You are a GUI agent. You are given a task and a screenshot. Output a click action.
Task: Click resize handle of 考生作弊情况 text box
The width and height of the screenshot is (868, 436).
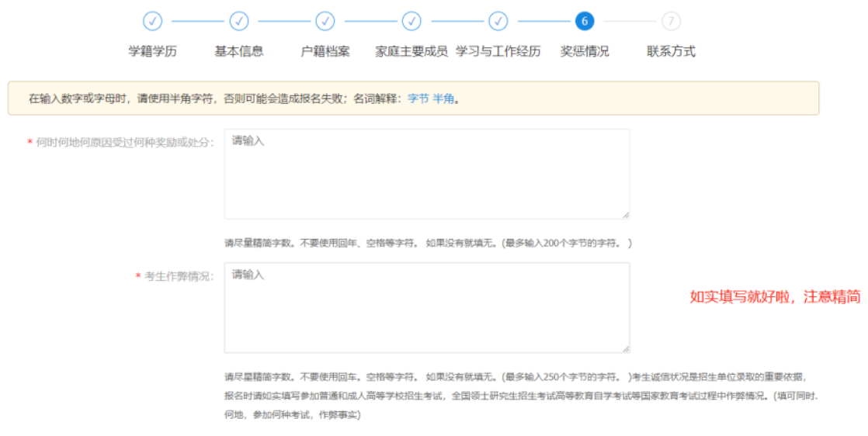[x=625, y=348]
